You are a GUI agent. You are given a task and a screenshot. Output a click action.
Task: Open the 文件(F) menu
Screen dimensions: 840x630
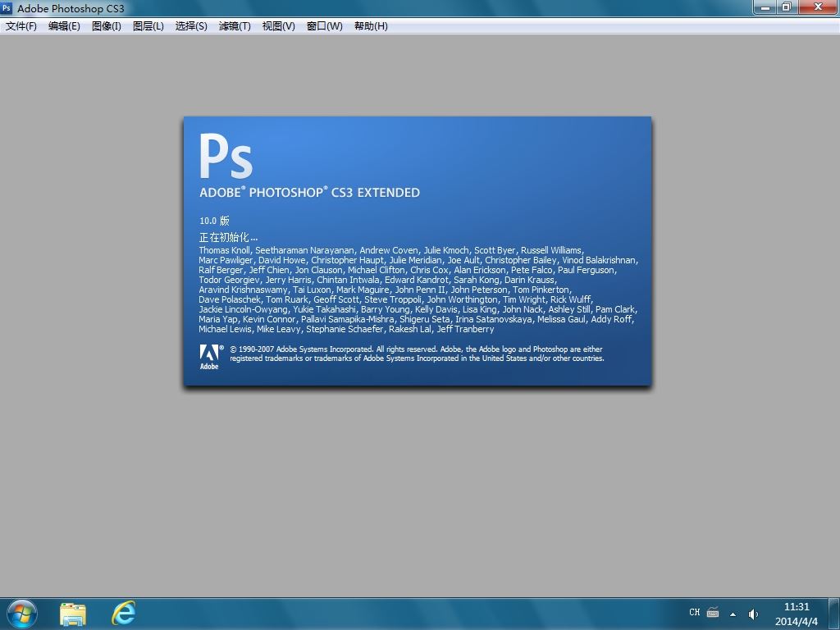click(21, 25)
